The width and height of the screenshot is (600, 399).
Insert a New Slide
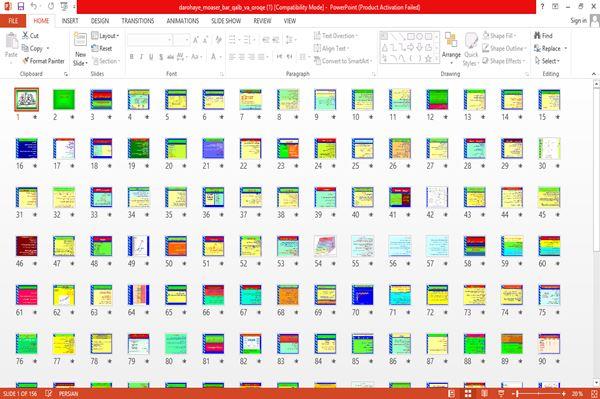80,50
